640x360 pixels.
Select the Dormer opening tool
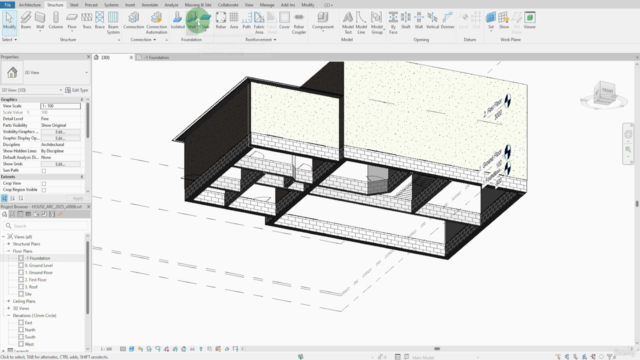(447, 20)
